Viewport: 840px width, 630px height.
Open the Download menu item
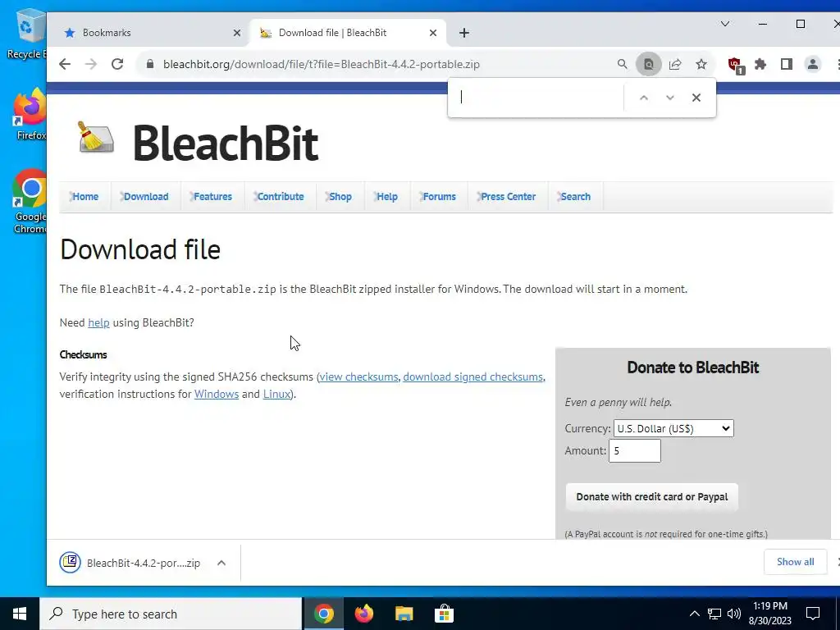pos(146,197)
